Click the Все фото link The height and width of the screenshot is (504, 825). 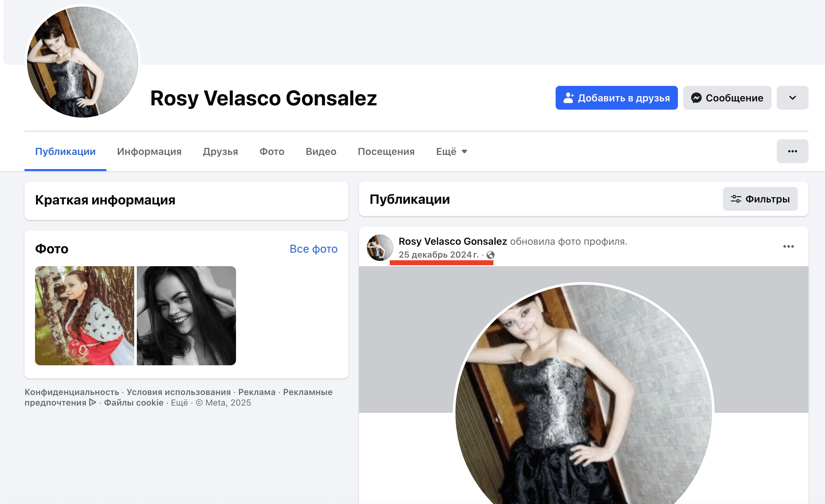(313, 249)
